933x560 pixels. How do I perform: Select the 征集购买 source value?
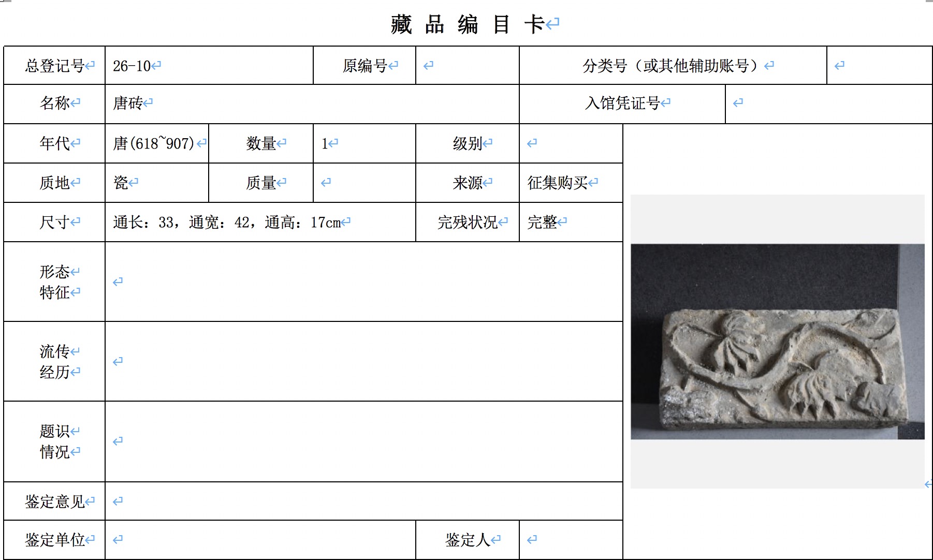558,183
